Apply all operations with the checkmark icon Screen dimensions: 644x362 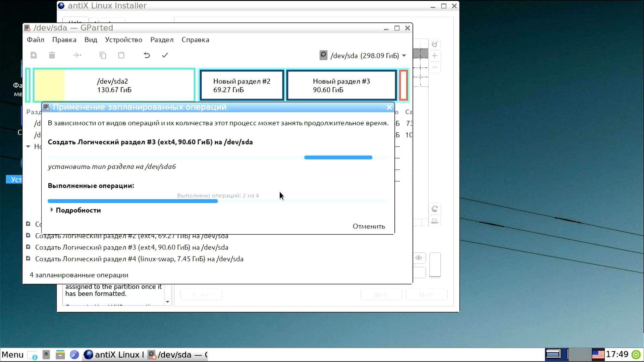pyautogui.click(x=165, y=55)
